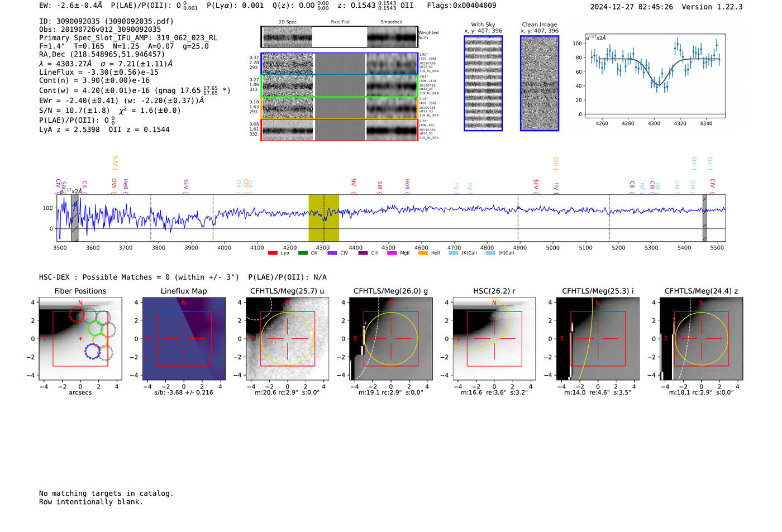Screen dimensions: 782x532
Task: Click the 'ID: 3090092035 (3090092035.pdf)' text
Action: click(106, 21)
